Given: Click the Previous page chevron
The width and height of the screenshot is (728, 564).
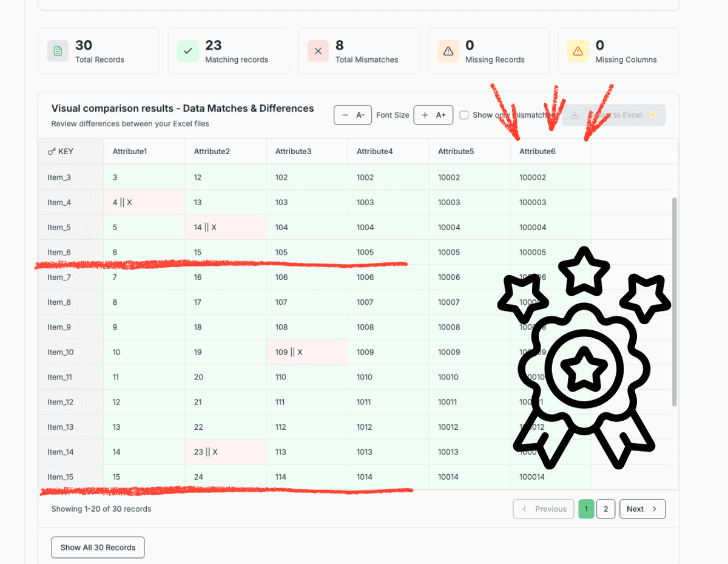Looking at the screenshot, I should [526, 509].
